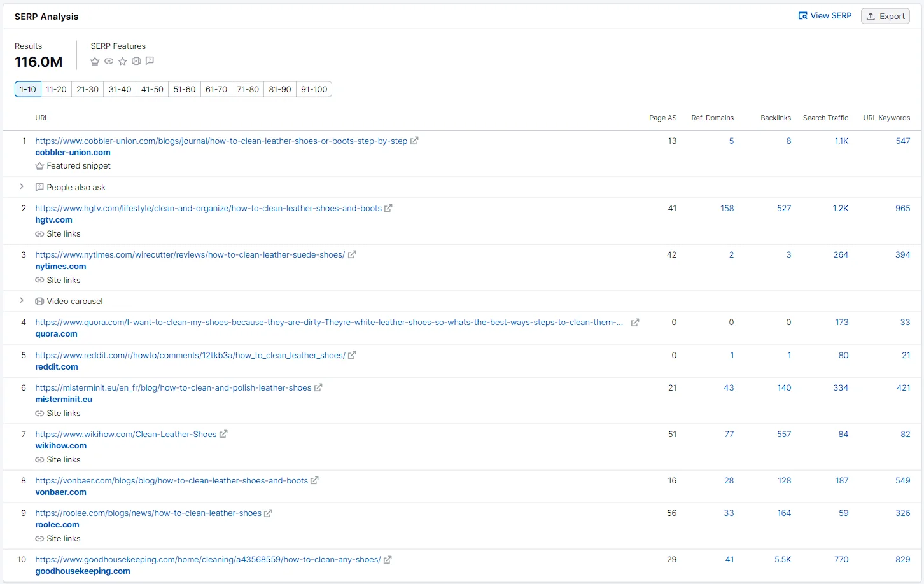Click the reviews star icon in SERP Features
Image resolution: width=924 pixels, height=584 pixels.
pos(123,61)
